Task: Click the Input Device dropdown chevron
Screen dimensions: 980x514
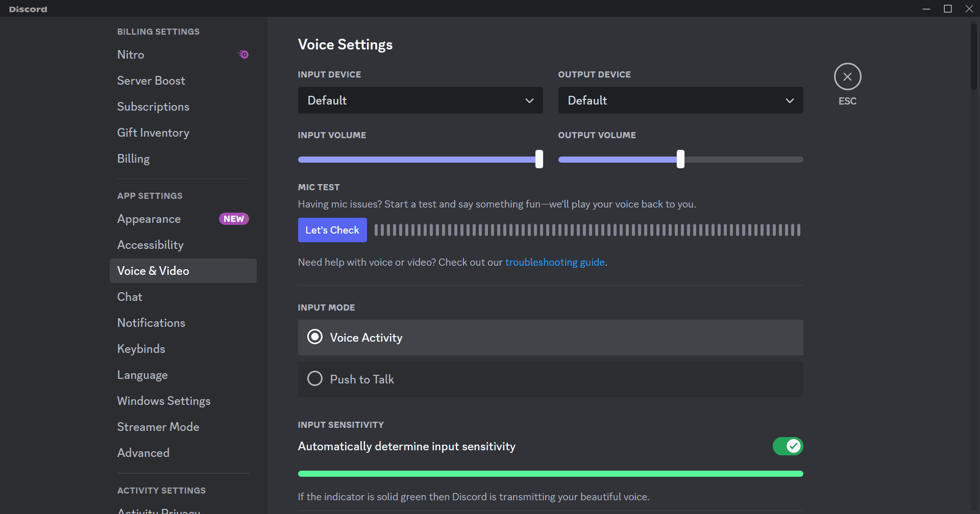Action: [x=529, y=100]
